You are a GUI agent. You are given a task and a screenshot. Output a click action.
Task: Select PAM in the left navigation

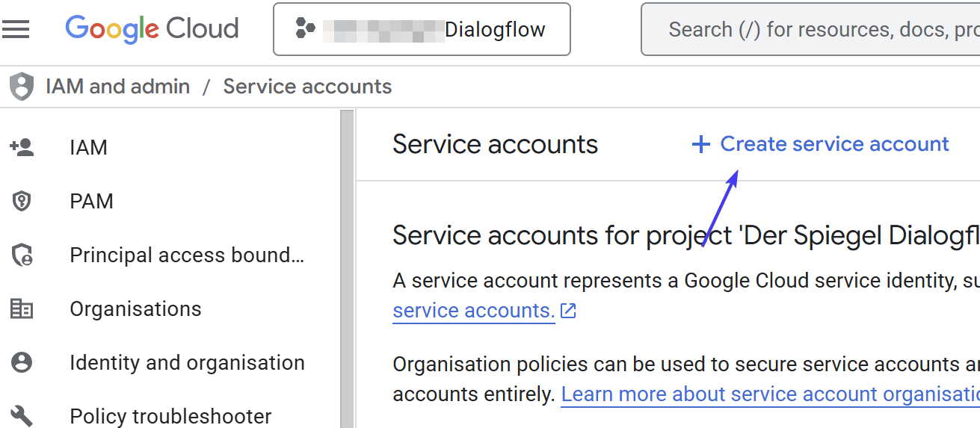tap(91, 201)
